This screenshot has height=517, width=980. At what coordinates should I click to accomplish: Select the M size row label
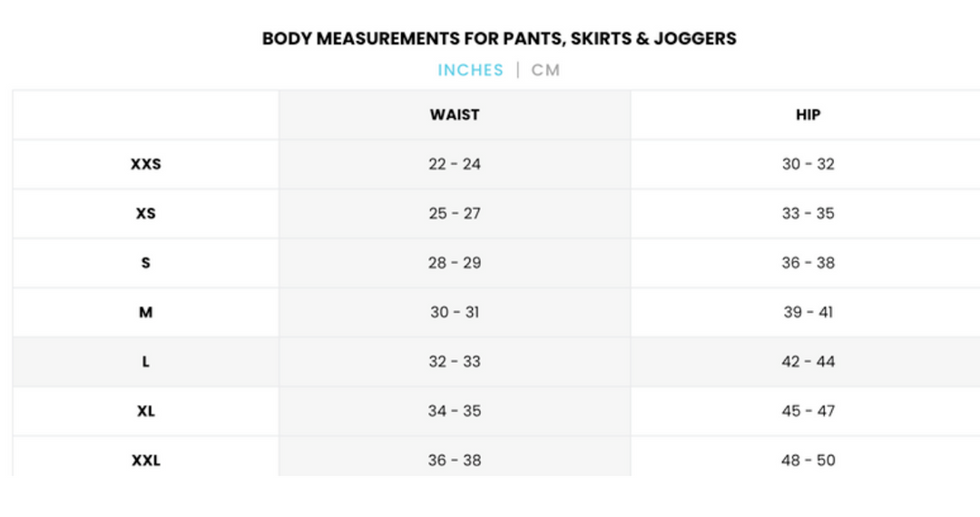(145, 312)
